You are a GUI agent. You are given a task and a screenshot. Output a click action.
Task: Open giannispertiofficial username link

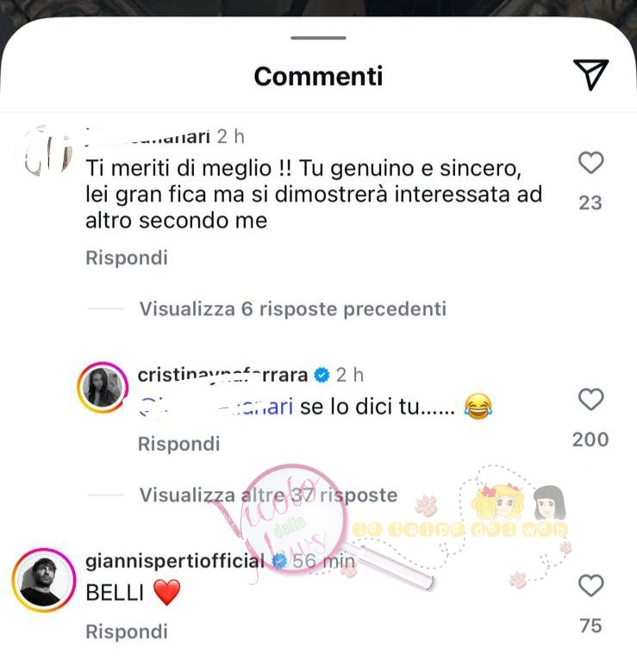coord(175,561)
